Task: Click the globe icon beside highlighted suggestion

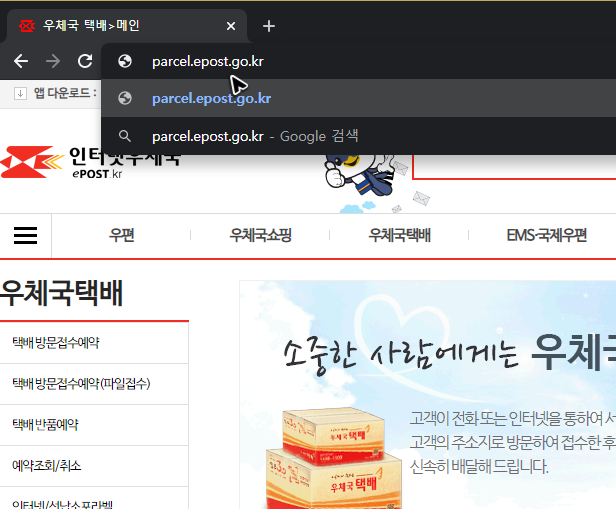Action: click(125, 98)
